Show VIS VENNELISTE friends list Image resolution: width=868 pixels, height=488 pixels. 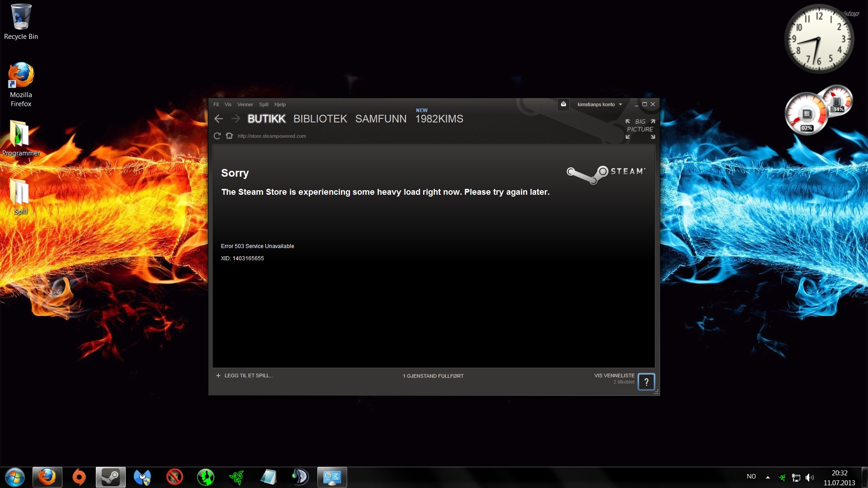pyautogui.click(x=614, y=375)
